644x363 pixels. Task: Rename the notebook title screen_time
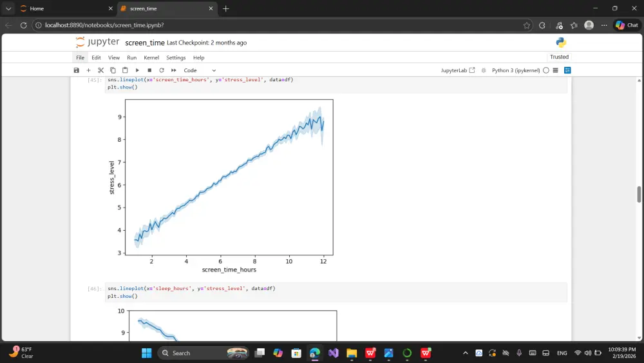(144, 43)
